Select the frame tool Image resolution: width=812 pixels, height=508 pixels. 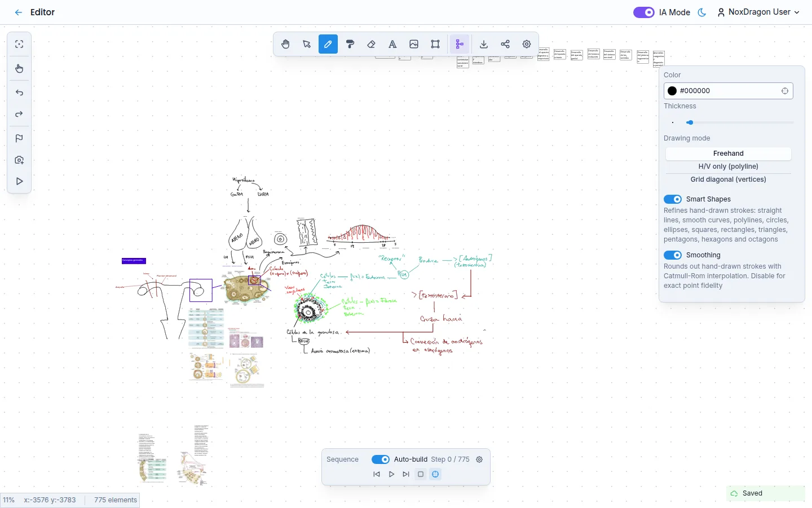point(435,44)
